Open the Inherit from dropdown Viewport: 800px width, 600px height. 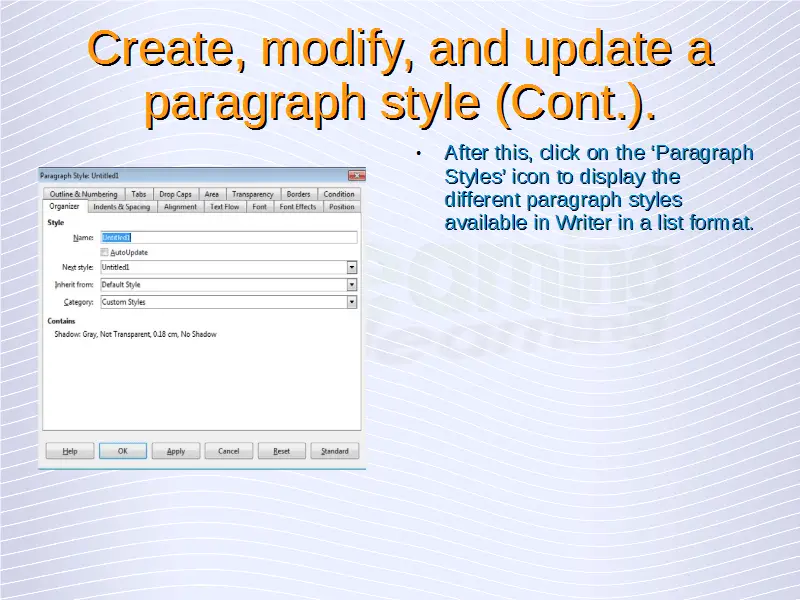click(x=352, y=285)
